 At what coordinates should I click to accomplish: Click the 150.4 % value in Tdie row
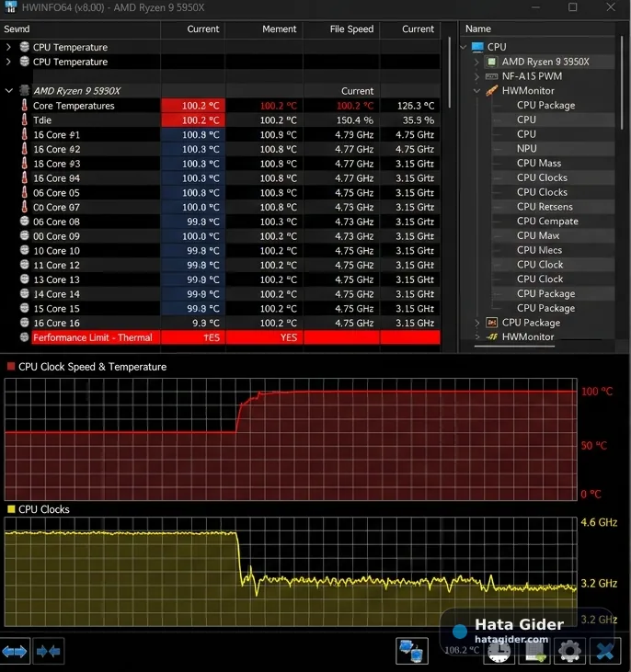point(355,120)
